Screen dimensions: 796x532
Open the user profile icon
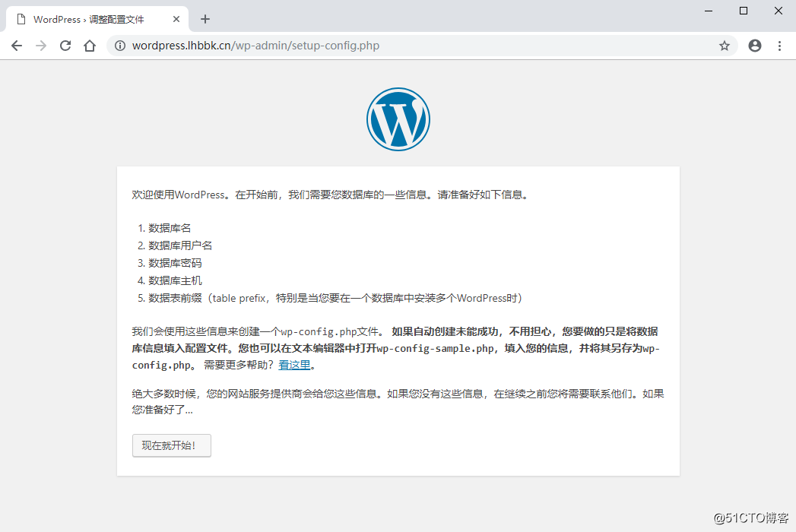755,46
